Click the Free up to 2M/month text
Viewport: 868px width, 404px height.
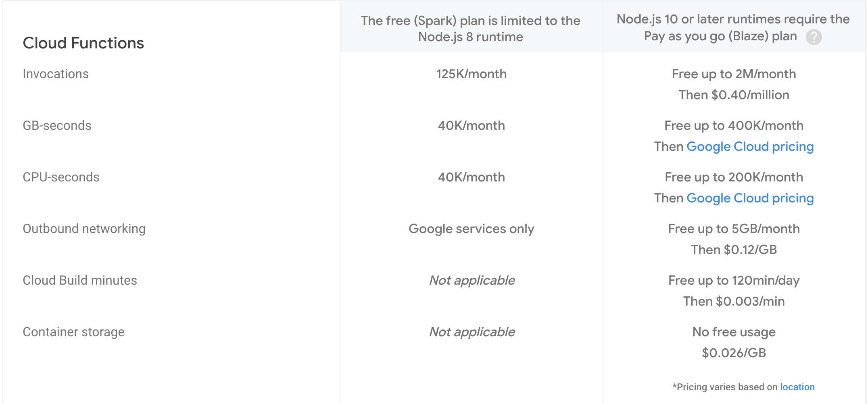[x=734, y=74]
